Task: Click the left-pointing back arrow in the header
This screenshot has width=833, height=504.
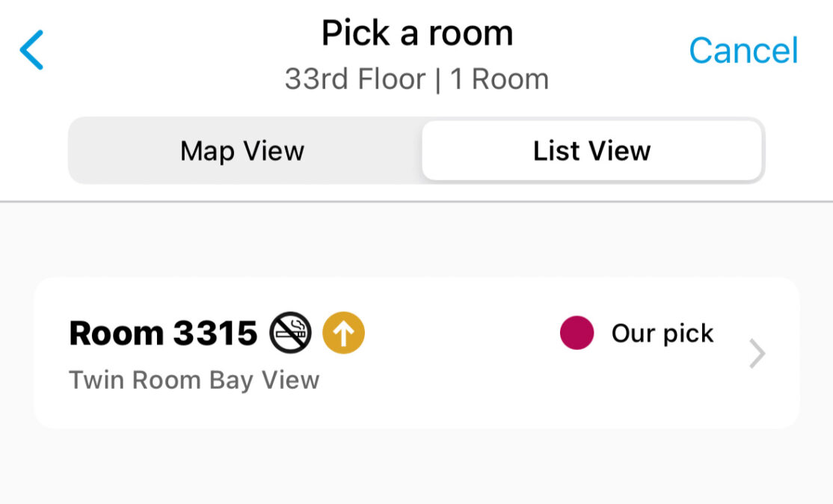Action: [x=31, y=50]
